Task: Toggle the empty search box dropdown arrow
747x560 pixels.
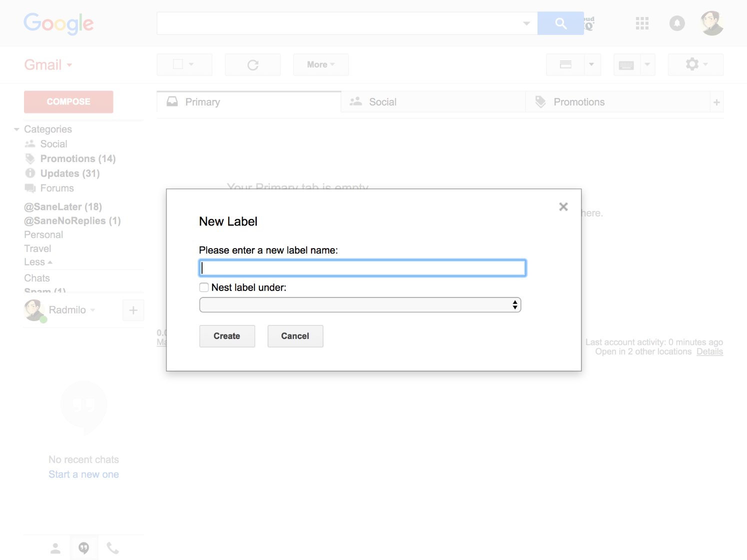Action: coord(526,23)
